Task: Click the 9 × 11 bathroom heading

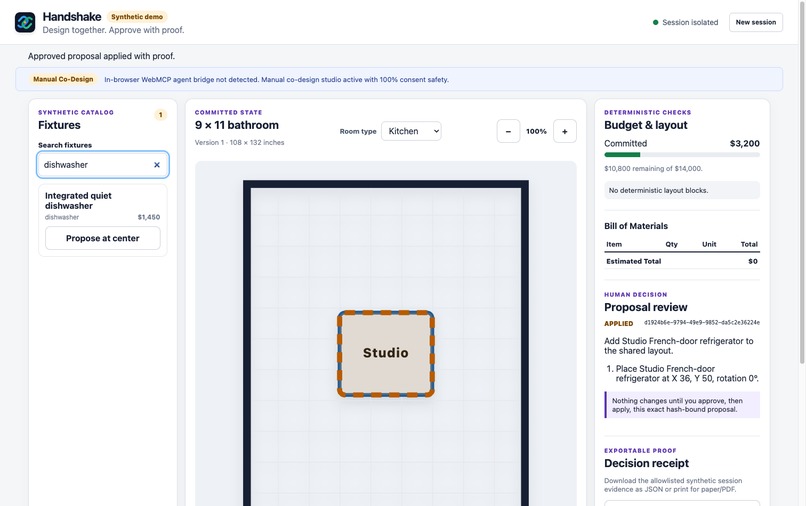Action: [237, 125]
